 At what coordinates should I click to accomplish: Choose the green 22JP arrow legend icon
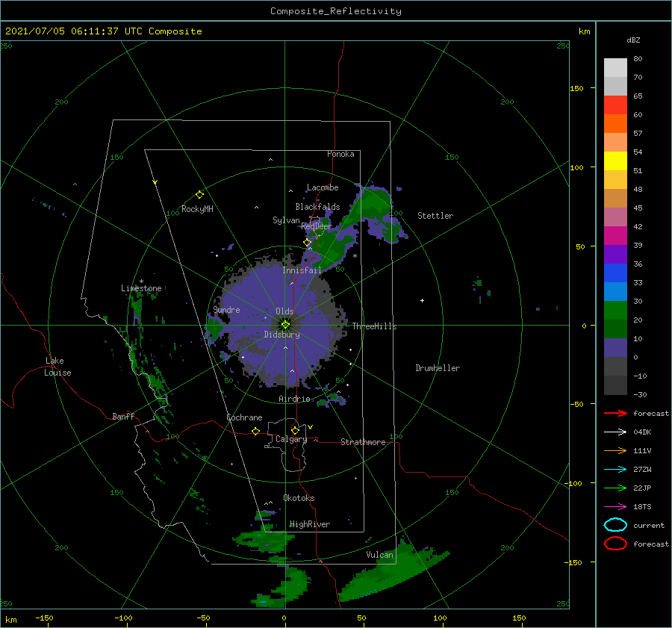pos(615,488)
